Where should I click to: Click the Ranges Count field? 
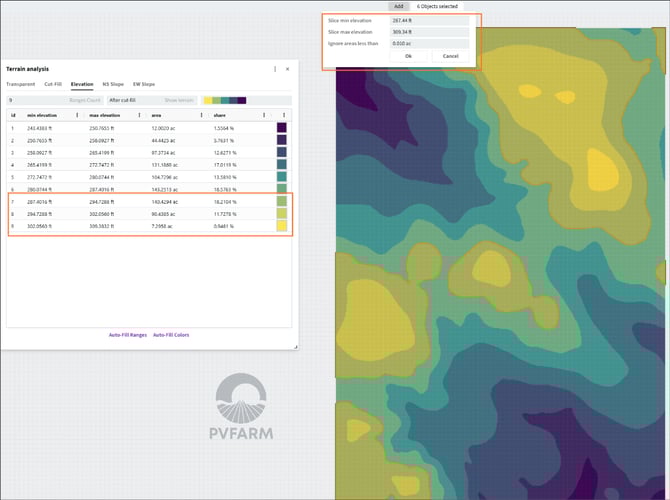coord(55,100)
